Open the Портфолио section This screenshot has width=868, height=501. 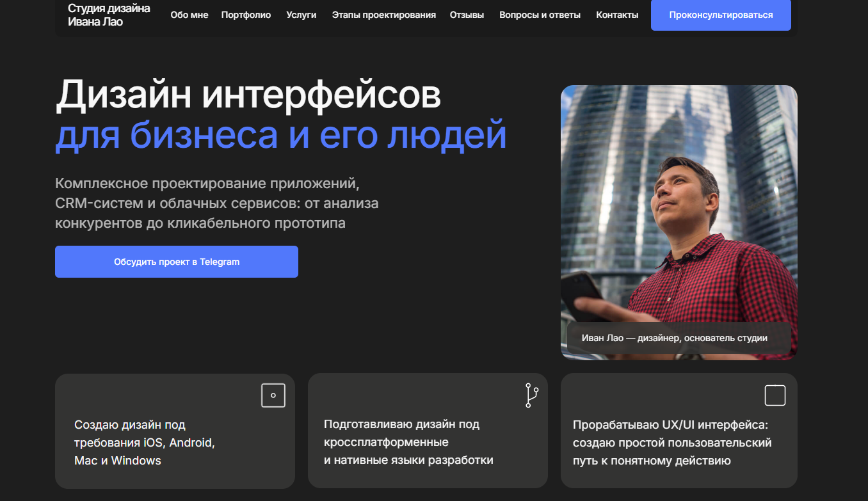246,14
